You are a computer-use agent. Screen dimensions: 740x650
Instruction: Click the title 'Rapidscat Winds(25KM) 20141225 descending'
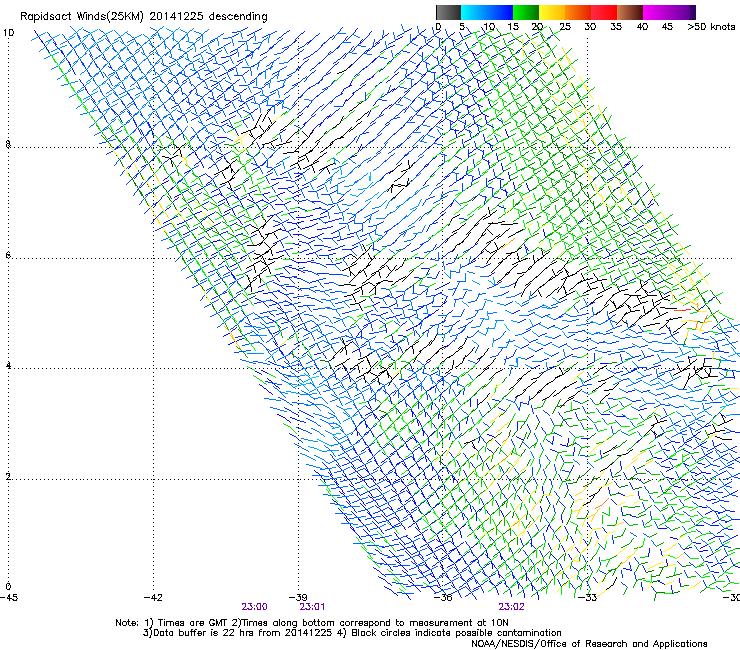point(143,17)
